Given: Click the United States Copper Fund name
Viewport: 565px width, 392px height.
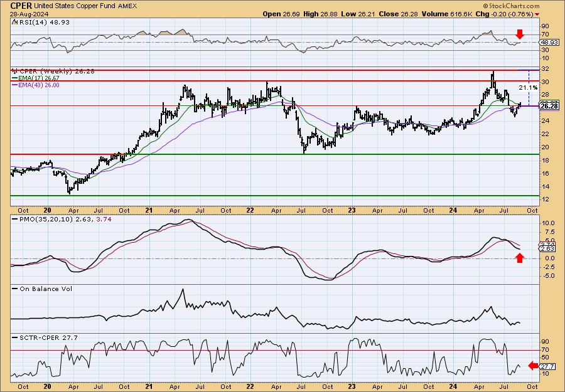Looking at the screenshot, I should point(75,6).
